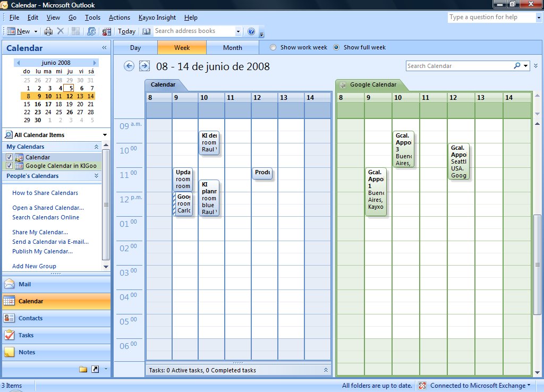The width and height of the screenshot is (544, 392).
Task: Open Configure buttons arrow in navigation pane
Action: 106,369
